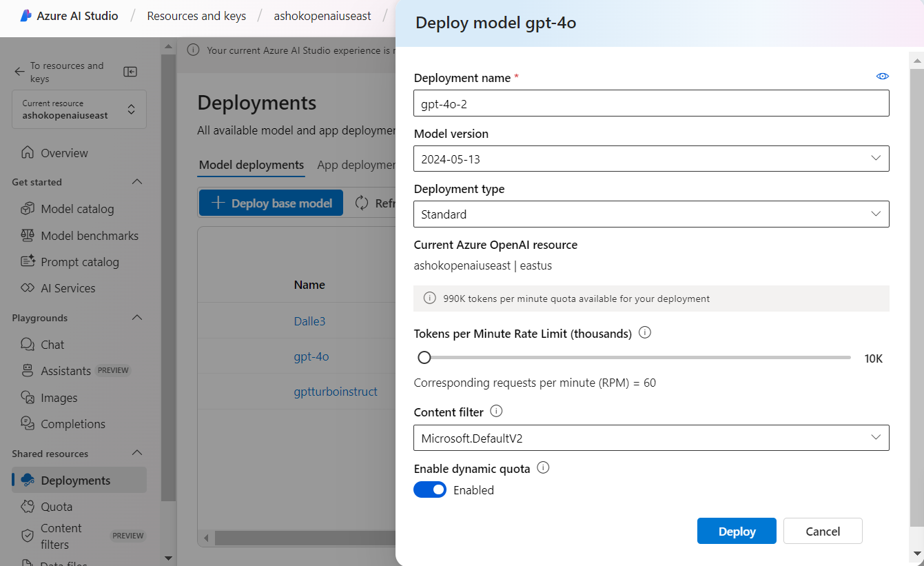Click the Prompt catalog icon
Viewport: 924px width, 566px height.
(28, 261)
